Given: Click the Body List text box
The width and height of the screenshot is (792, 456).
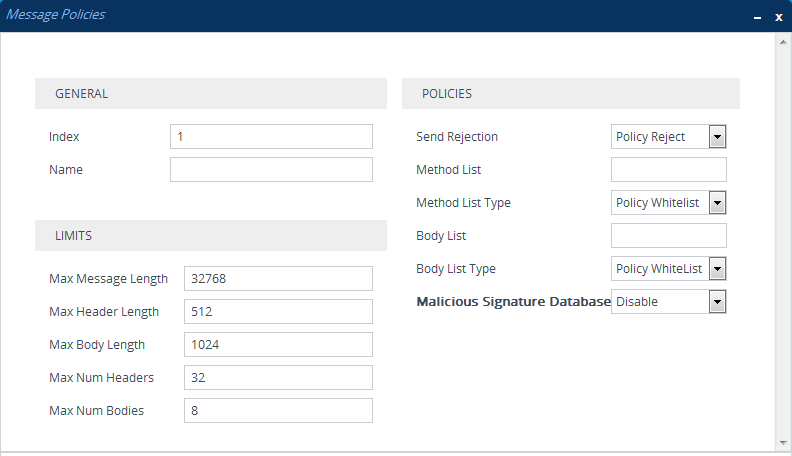Looking at the screenshot, I should click(669, 236).
